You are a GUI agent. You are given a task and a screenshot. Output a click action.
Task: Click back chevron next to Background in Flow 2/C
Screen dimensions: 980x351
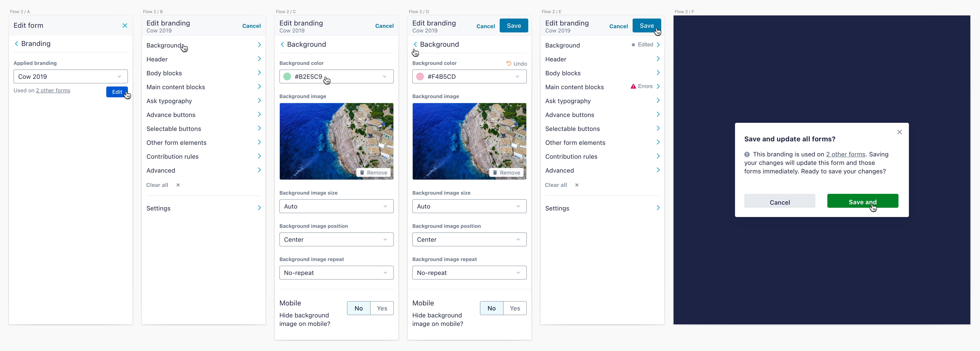282,44
